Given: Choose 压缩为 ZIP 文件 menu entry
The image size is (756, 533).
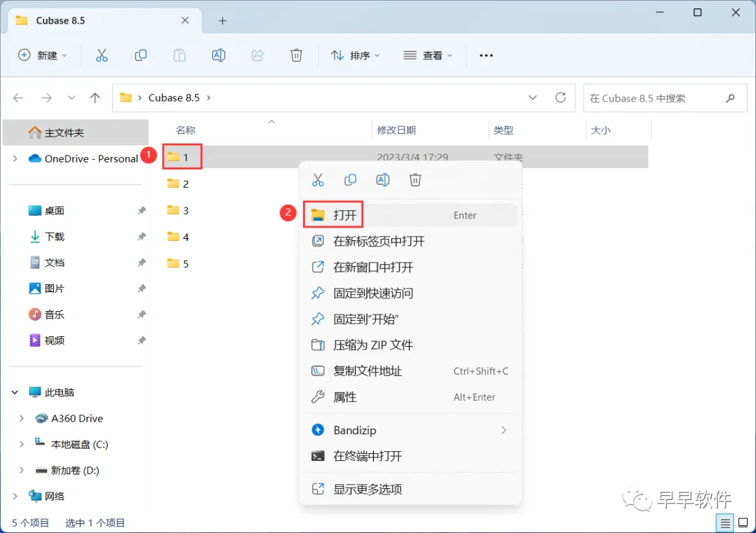Looking at the screenshot, I should click(410, 345).
